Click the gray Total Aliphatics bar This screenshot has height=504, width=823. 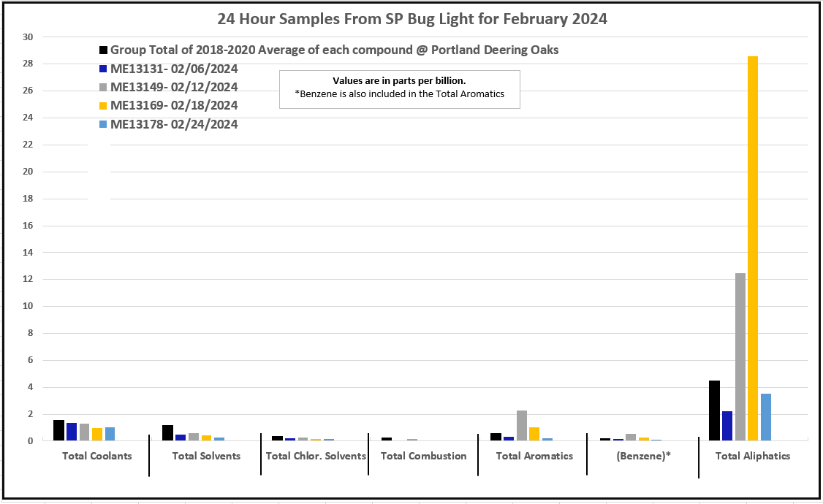740,356
